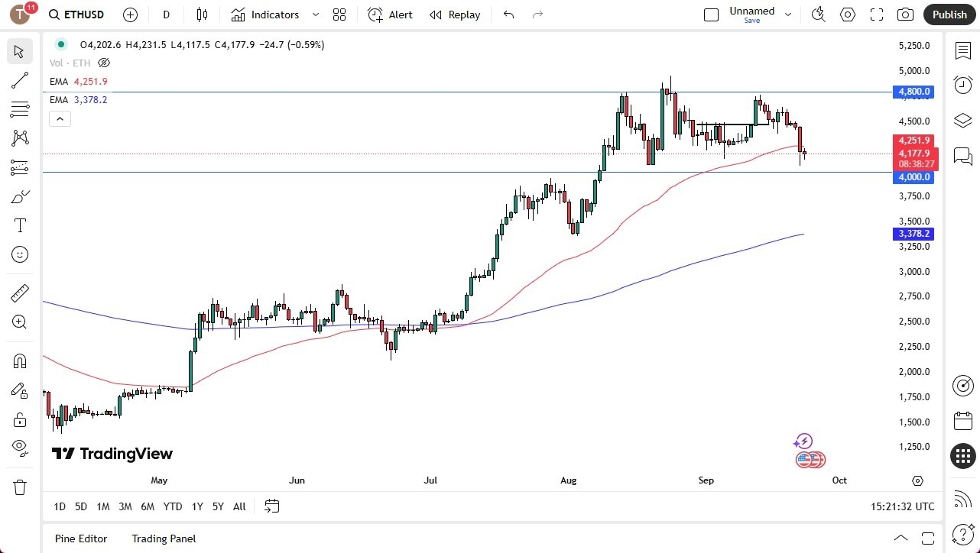Open the Indicators dropdown arrow
Image resolution: width=980 pixels, height=553 pixels.
pyautogui.click(x=315, y=15)
